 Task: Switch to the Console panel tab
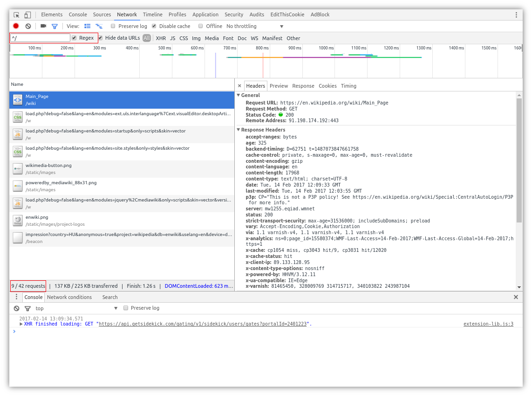click(78, 14)
